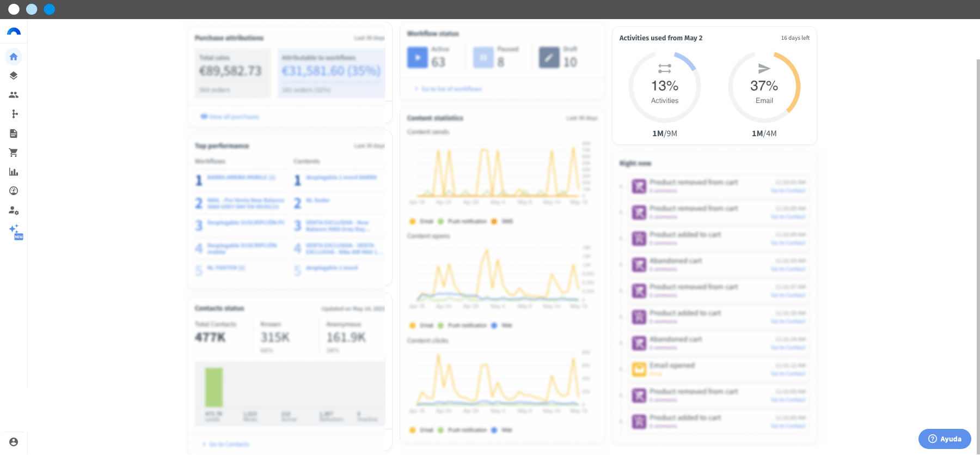This screenshot has height=455, width=980.
Task: Click the 37% Email usage ring
Action: click(764, 87)
